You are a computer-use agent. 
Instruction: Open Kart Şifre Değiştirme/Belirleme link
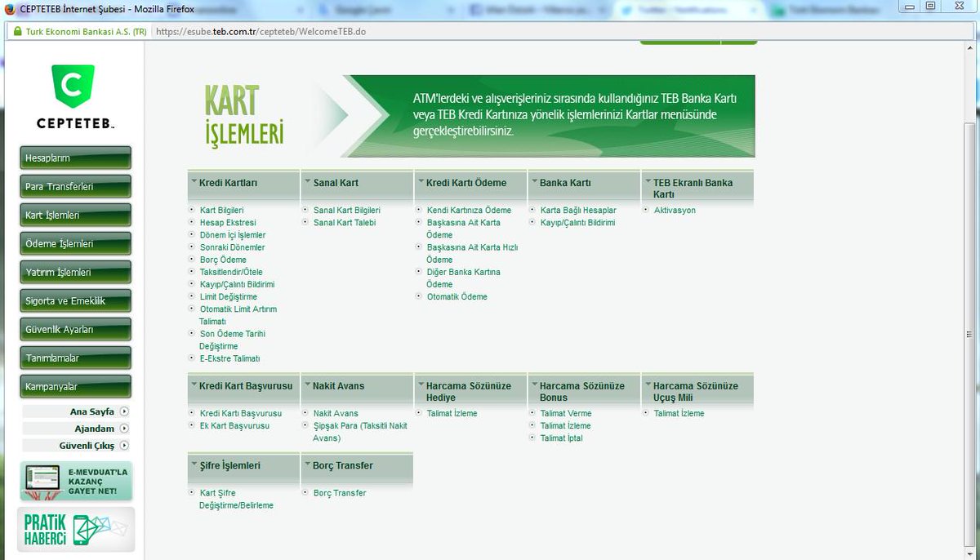pos(236,499)
